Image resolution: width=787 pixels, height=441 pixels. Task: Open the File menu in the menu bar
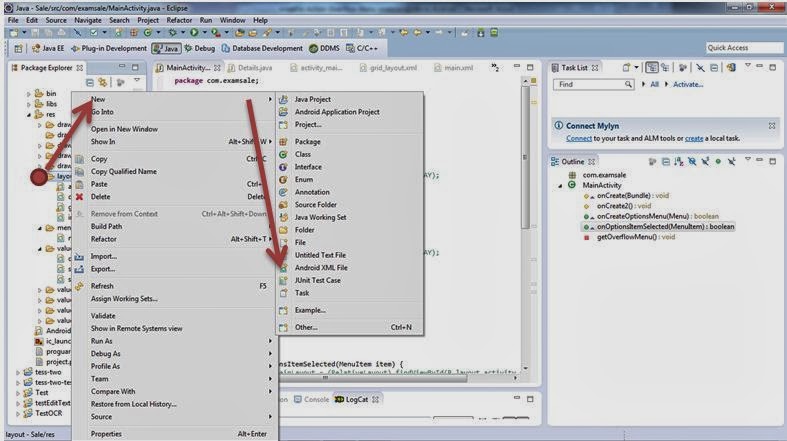click(13, 20)
